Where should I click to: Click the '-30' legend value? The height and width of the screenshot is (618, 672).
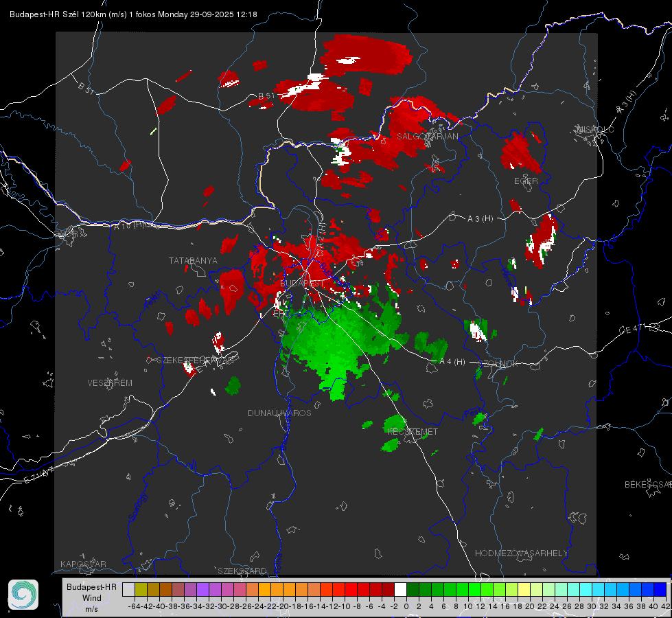[x=221, y=606]
